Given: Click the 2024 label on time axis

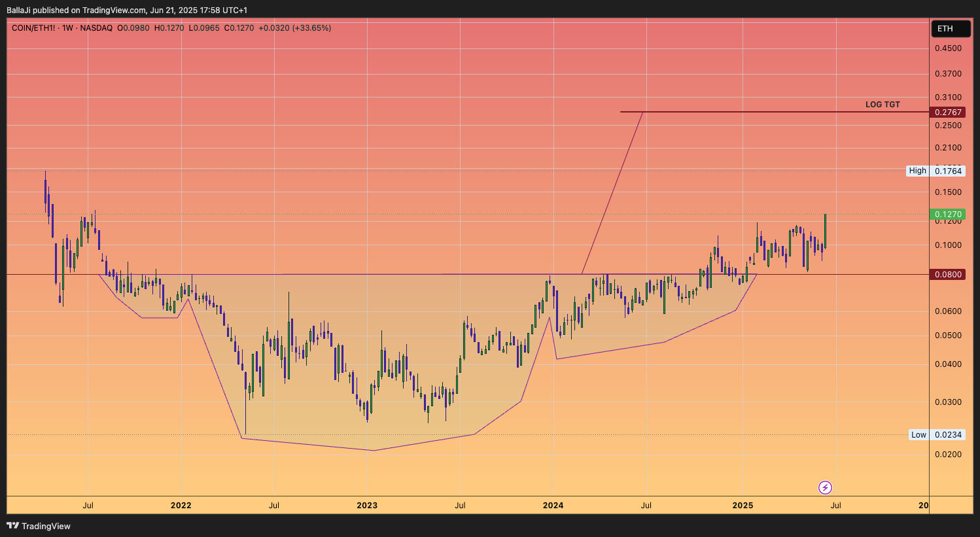Looking at the screenshot, I should 553,506.
